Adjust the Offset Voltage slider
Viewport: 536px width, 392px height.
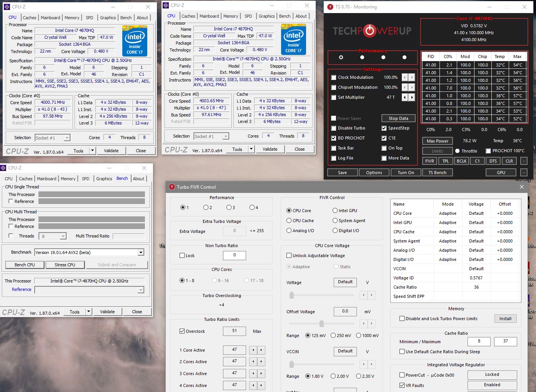(x=321, y=324)
